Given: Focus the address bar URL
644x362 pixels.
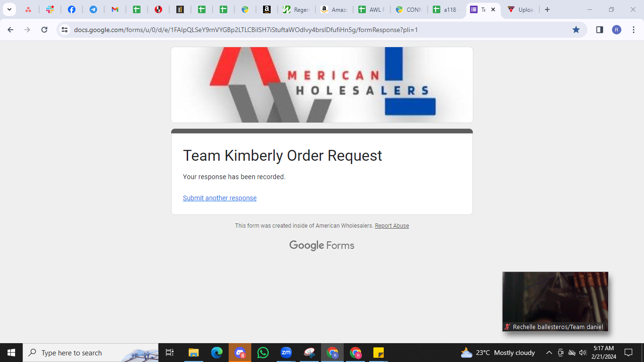Looking at the screenshot, I should point(246,30).
